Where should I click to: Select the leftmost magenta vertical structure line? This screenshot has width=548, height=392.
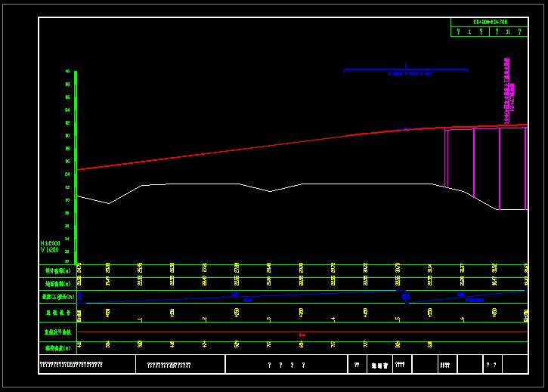pyautogui.click(x=445, y=159)
